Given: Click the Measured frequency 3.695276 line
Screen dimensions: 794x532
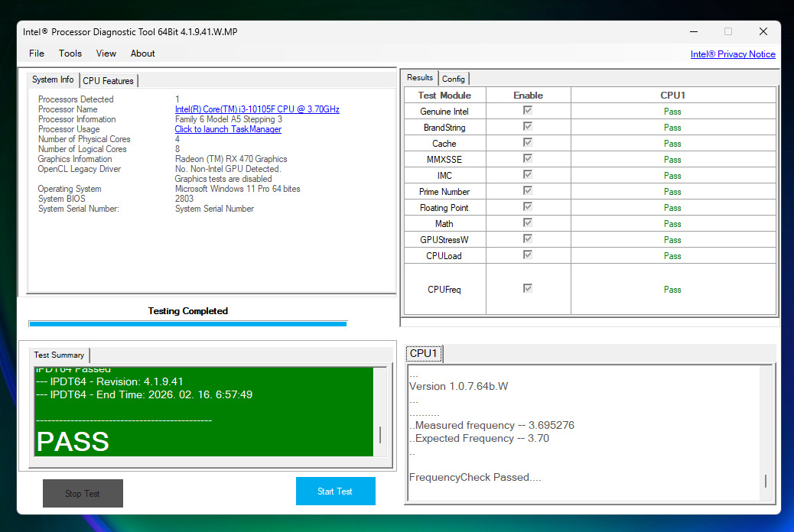Looking at the screenshot, I should (x=492, y=425).
